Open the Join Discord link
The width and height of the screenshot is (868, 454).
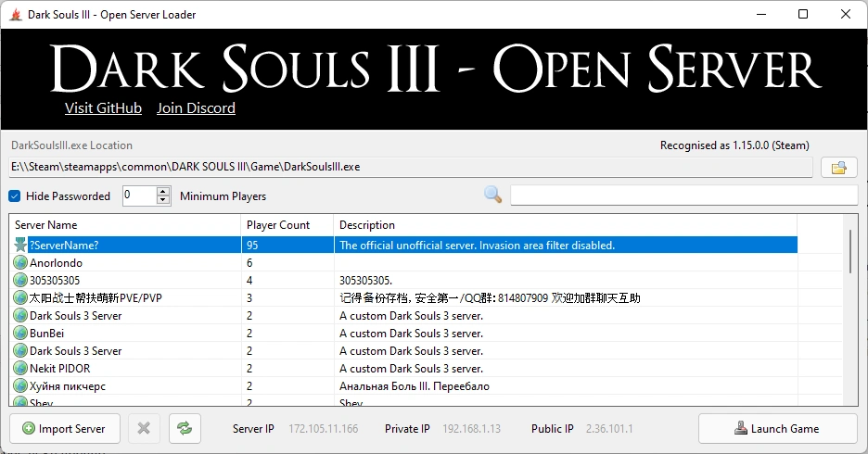196,108
